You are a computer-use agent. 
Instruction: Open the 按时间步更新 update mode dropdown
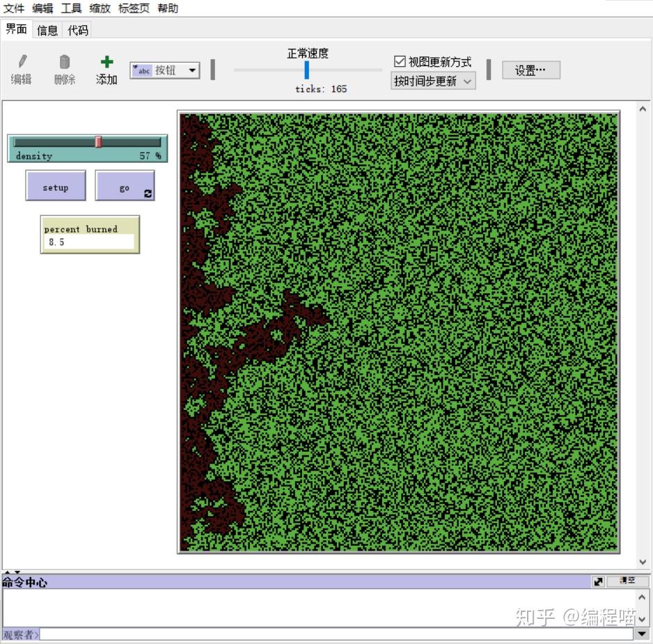point(433,81)
